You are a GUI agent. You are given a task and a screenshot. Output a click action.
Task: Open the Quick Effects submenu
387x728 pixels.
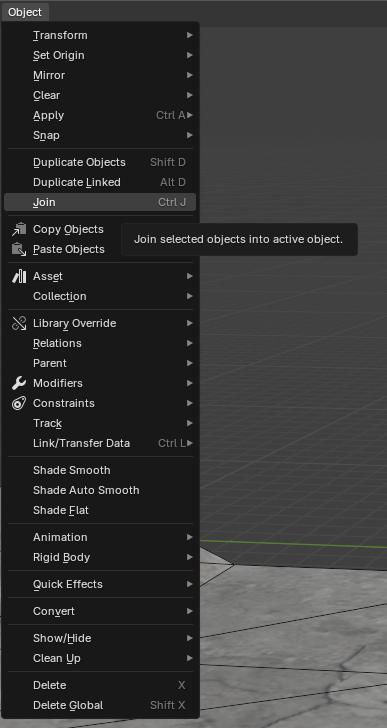pyautogui.click(x=100, y=584)
